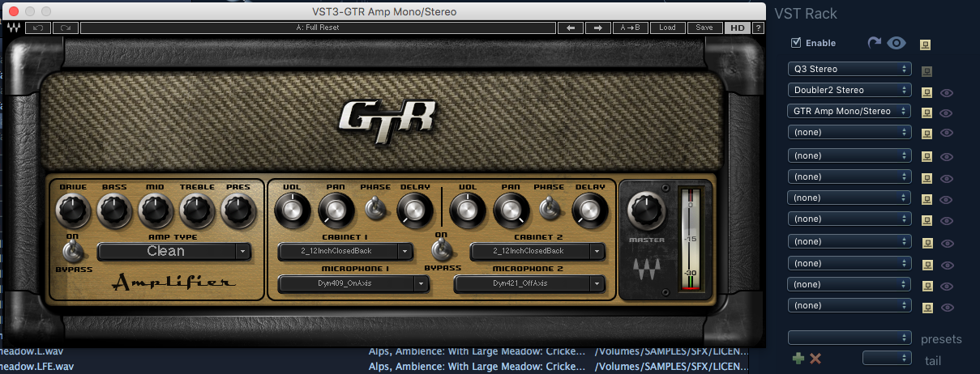
Task: Expand Cabinet 2 dropdown 2_12InchClosedBack
Action: click(537, 252)
